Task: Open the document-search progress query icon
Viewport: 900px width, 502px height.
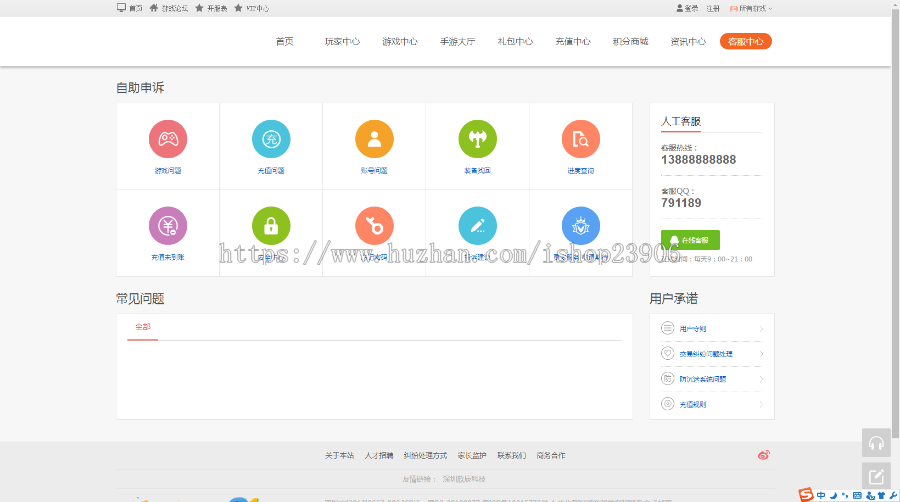Action: [x=581, y=139]
